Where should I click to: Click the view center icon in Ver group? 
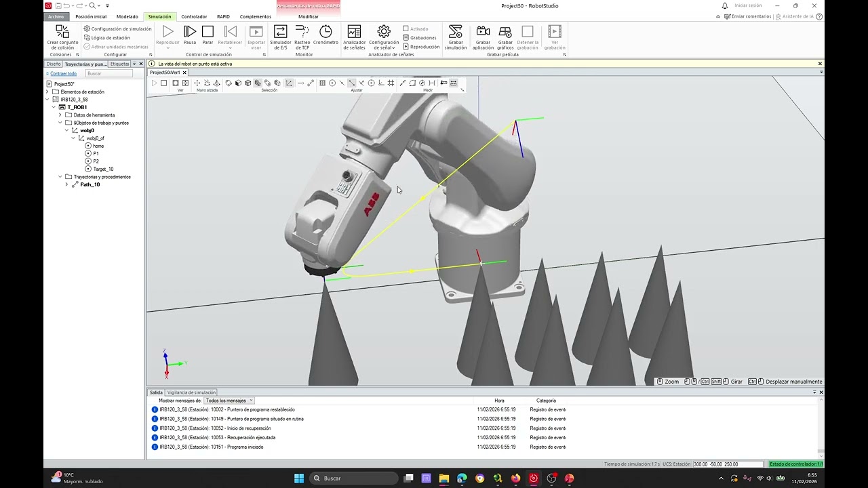pyautogui.click(x=185, y=83)
